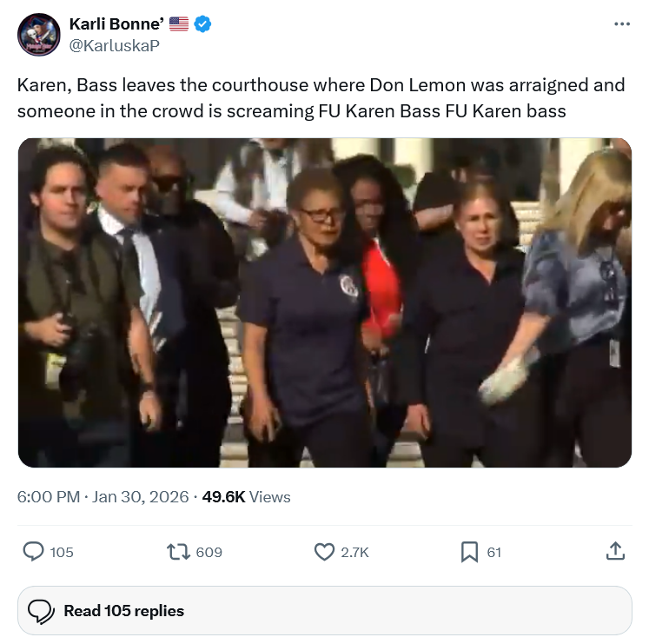This screenshot has width=649, height=644.
Task: Open the 6:00 PM Jan 30, 2026 timestamp
Action: coord(103,496)
